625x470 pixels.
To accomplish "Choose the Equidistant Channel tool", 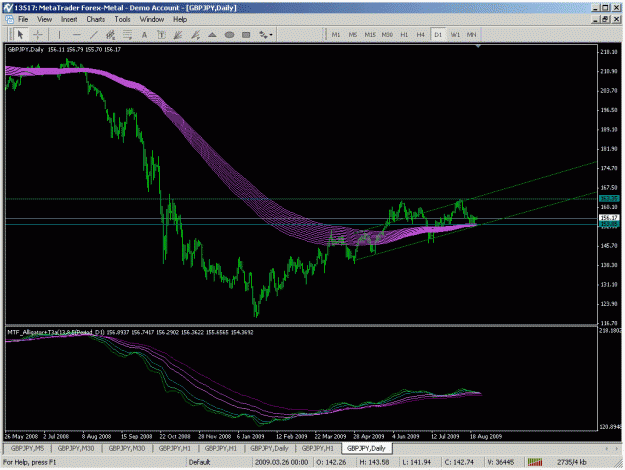I will (110, 35).
